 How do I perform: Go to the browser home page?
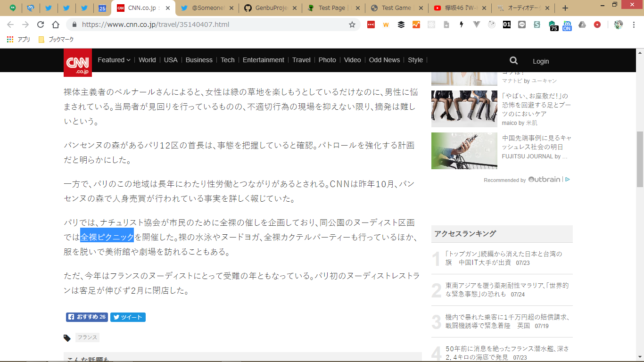pos(56,25)
